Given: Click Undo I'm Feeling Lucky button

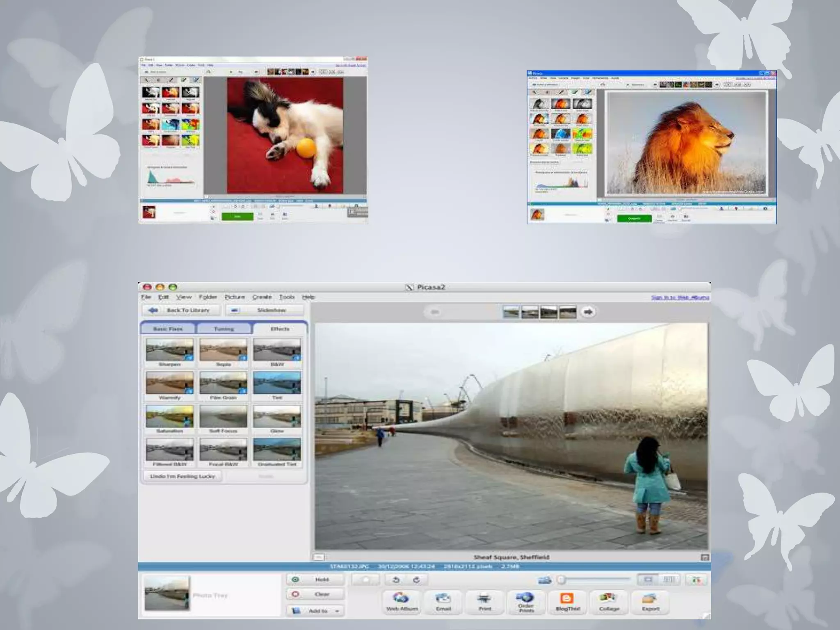Looking at the screenshot, I should tap(183, 476).
